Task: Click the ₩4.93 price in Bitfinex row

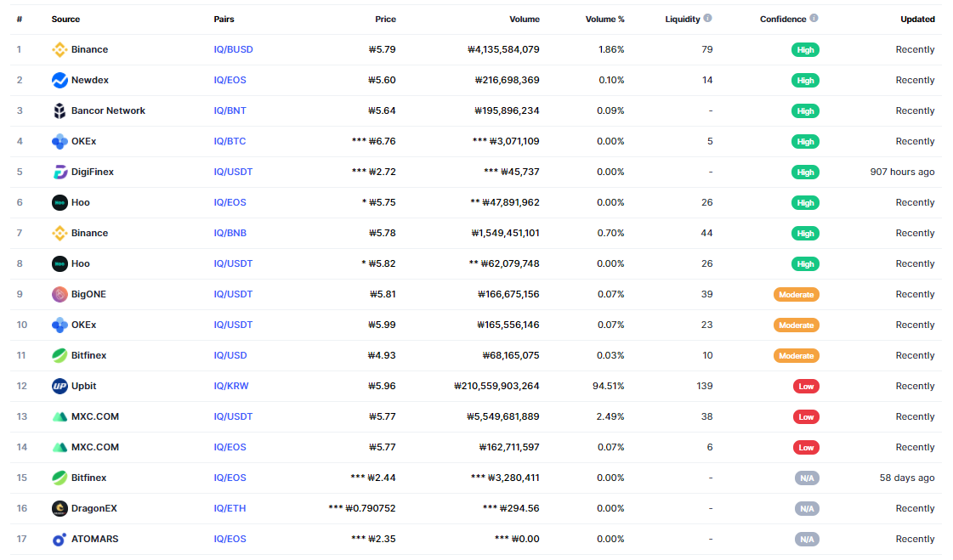Action: [x=382, y=355]
